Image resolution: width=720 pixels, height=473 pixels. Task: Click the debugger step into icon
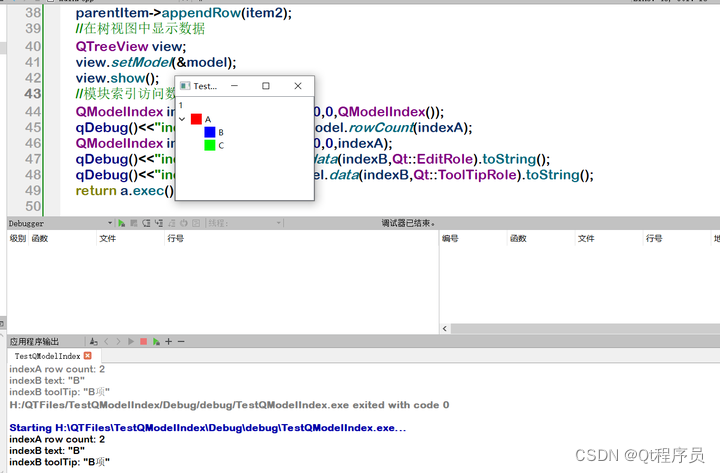158,223
